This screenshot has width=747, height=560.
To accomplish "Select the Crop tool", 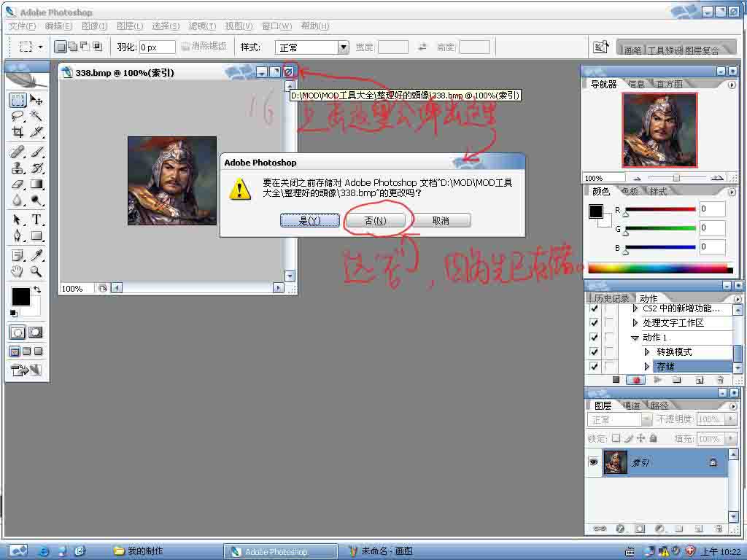I will coord(18,131).
